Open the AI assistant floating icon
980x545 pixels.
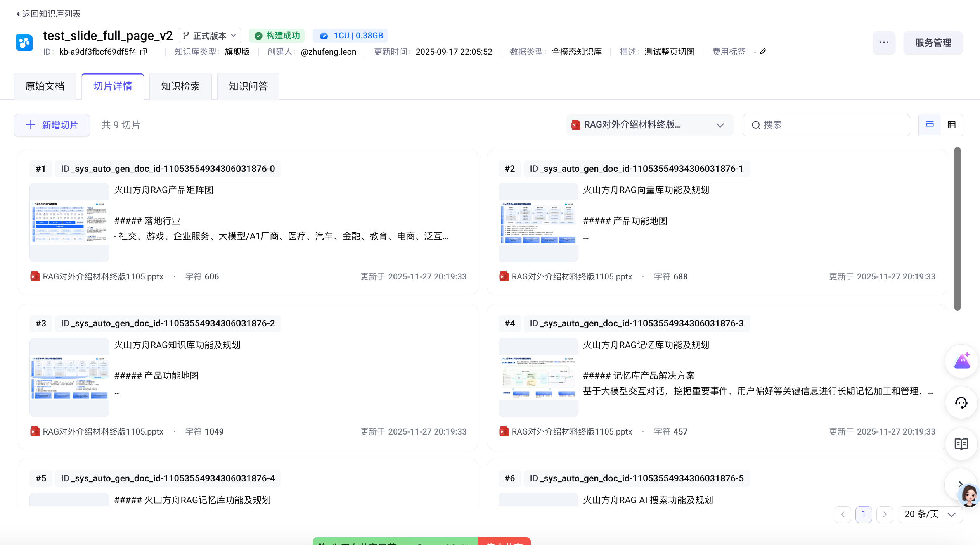pos(961,361)
